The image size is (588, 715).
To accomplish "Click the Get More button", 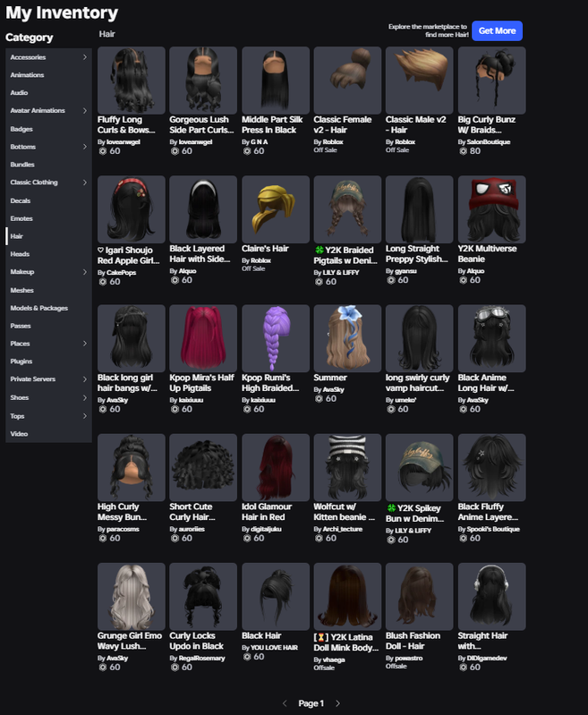I will pos(497,31).
